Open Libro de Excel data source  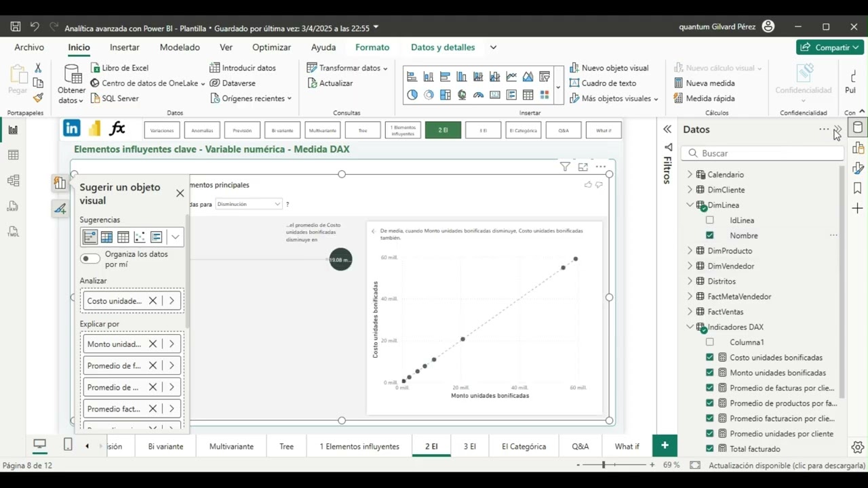(119, 68)
